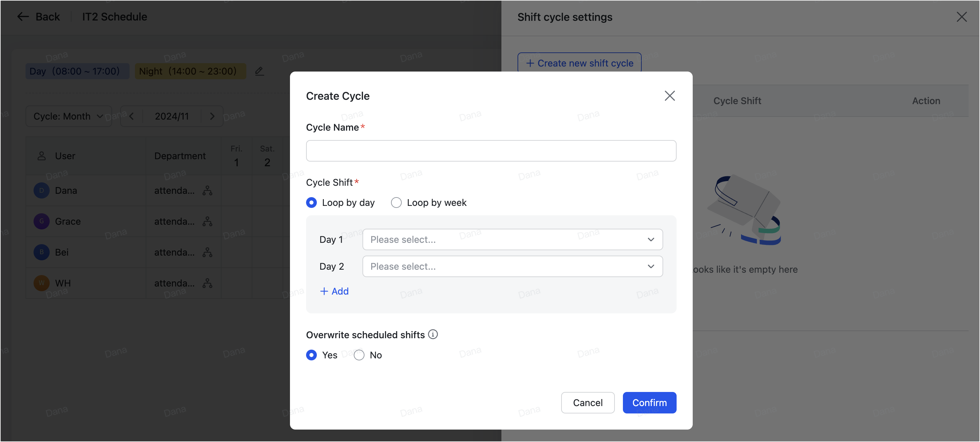
Task: Click the user name WH
Action: 63,283
